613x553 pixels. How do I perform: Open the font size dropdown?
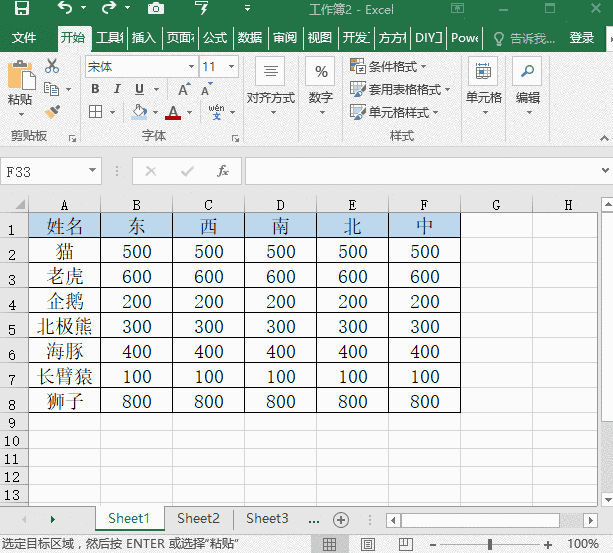point(233,67)
